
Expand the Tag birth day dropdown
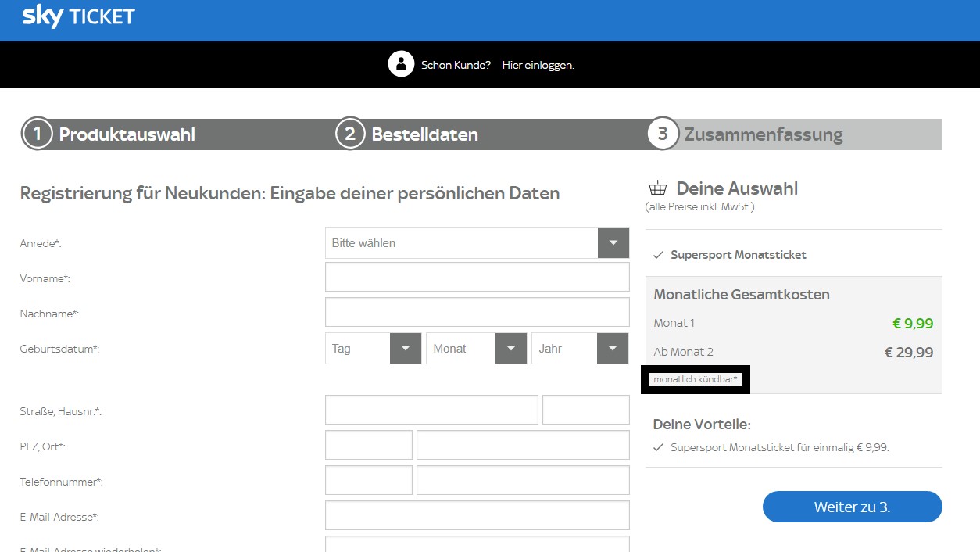pyautogui.click(x=374, y=349)
